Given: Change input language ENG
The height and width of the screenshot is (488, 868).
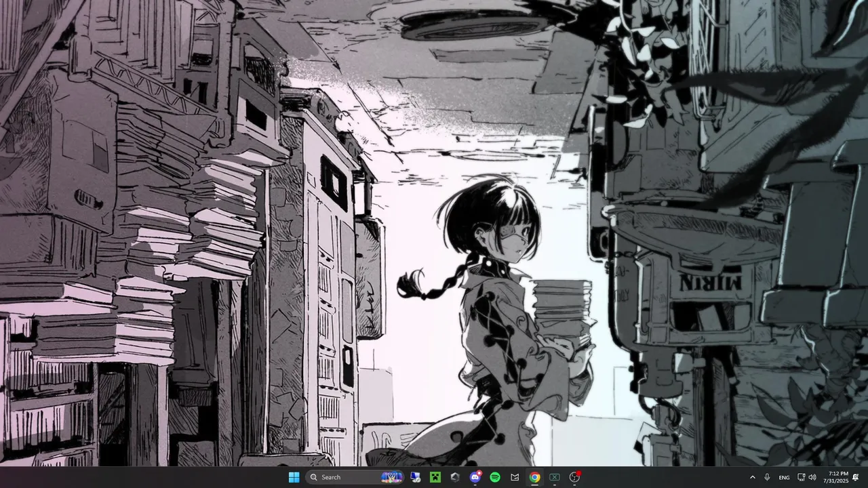Looking at the screenshot, I should pos(784,477).
